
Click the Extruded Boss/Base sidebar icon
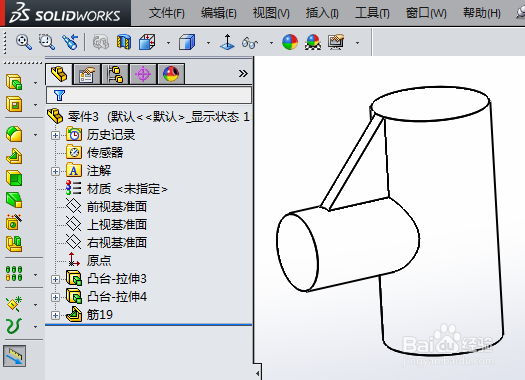(x=14, y=82)
